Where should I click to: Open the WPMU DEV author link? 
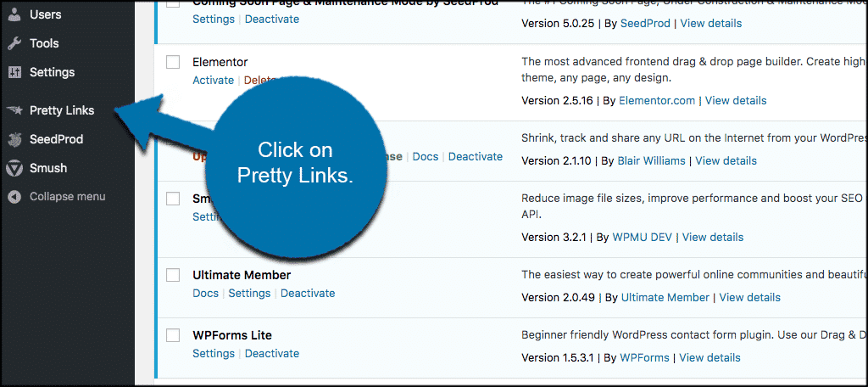(x=643, y=237)
